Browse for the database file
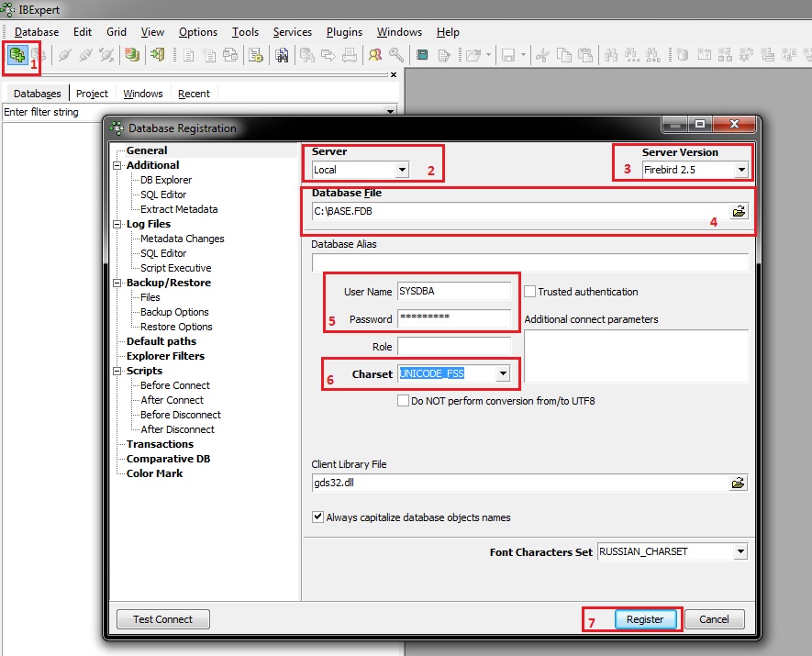Screen dimensions: 812x656 738,211
